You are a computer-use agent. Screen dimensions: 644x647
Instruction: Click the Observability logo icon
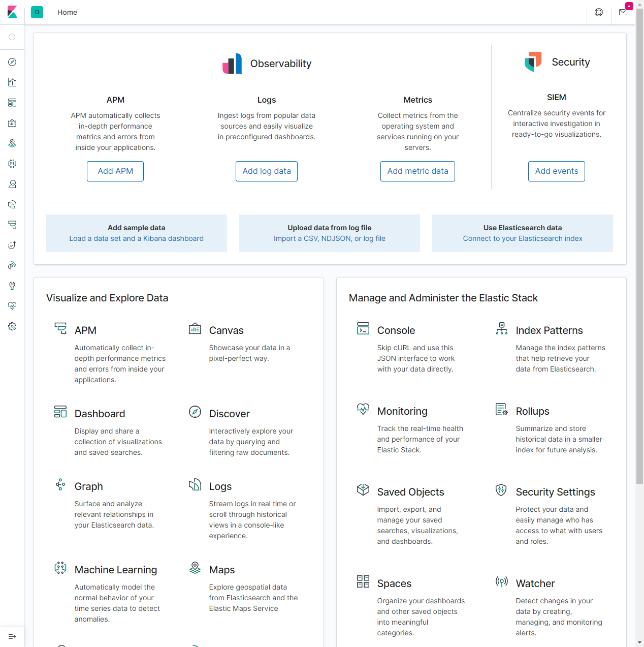pos(232,64)
